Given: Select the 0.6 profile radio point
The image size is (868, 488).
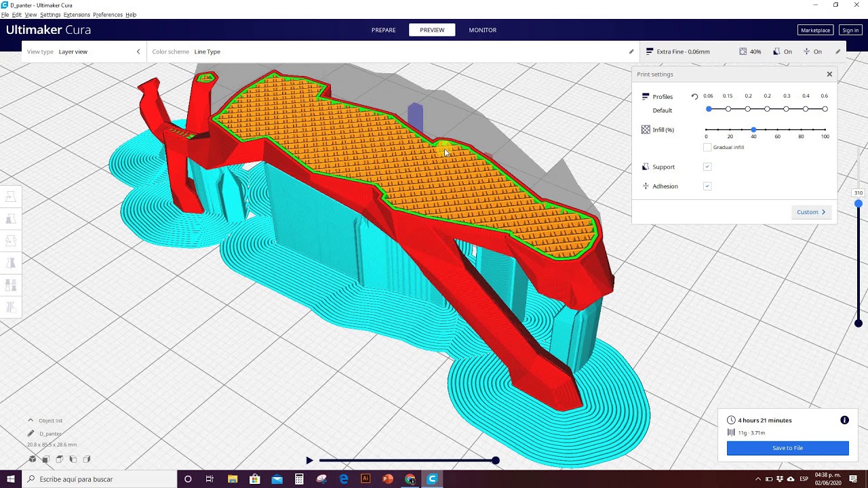Looking at the screenshot, I should 825,109.
